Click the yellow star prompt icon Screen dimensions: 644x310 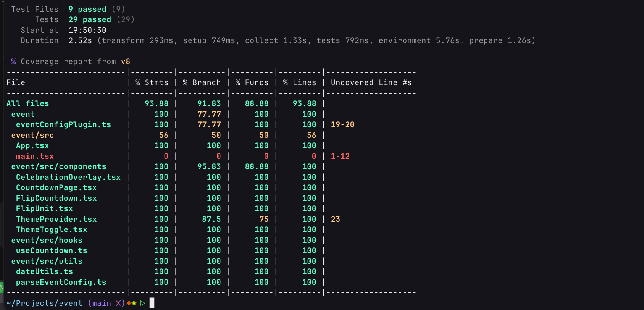pyautogui.click(x=134, y=303)
